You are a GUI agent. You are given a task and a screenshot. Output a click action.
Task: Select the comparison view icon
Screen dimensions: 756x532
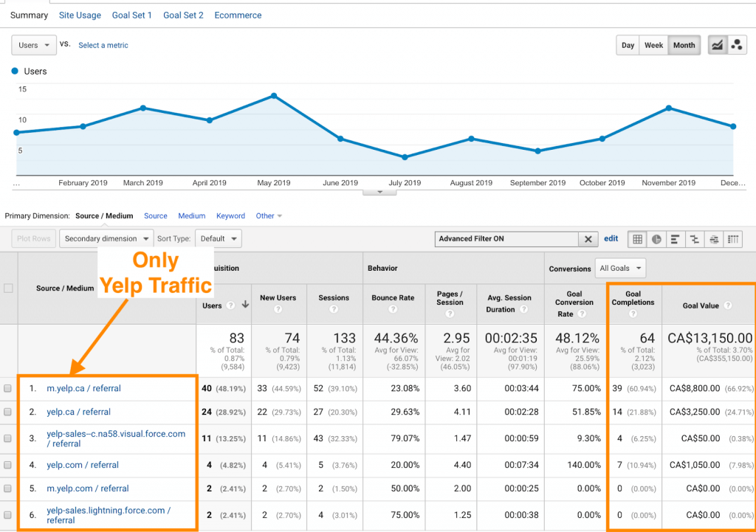tap(694, 239)
